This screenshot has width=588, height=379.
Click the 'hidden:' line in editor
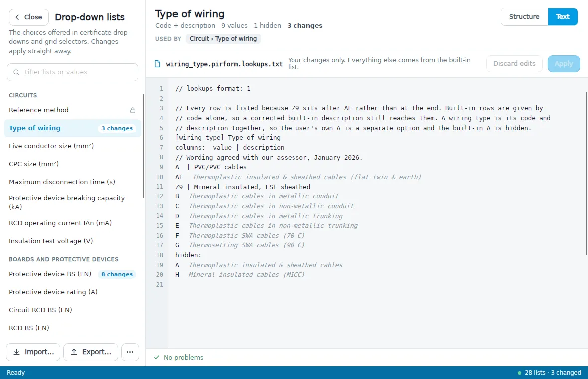[188, 255]
